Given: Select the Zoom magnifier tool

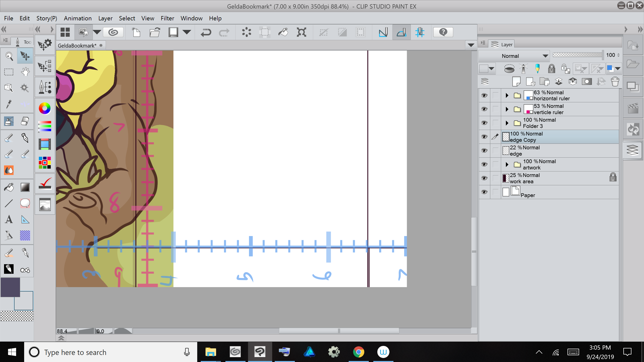Looking at the screenshot, I should coord(9,56).
